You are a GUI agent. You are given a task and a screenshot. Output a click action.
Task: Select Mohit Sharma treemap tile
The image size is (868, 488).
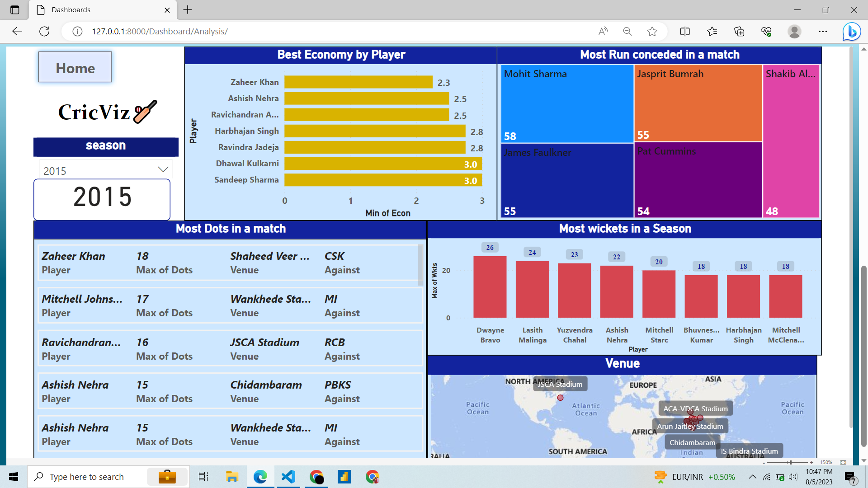pos(567,104)
